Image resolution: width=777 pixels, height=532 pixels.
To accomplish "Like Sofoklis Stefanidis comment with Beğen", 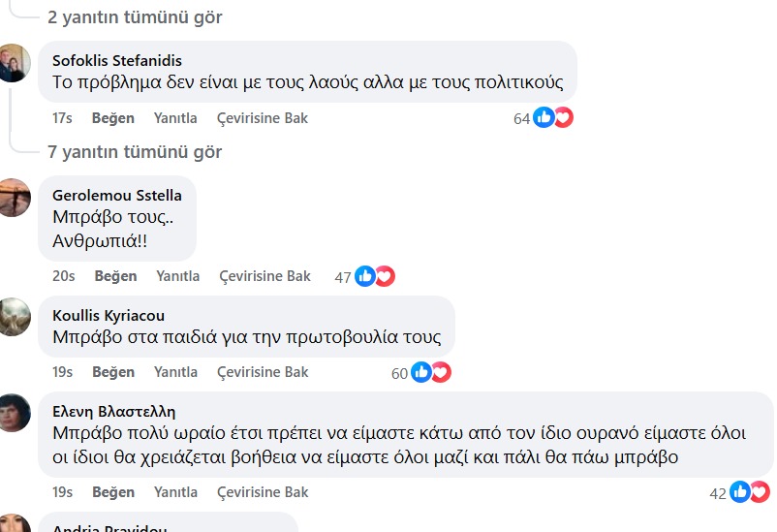I will (x=112, y=118).
